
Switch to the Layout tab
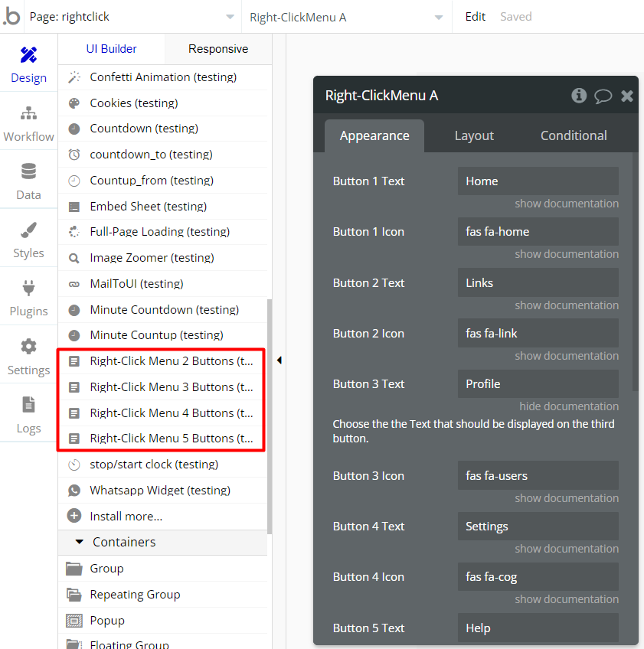click(474, 135)
